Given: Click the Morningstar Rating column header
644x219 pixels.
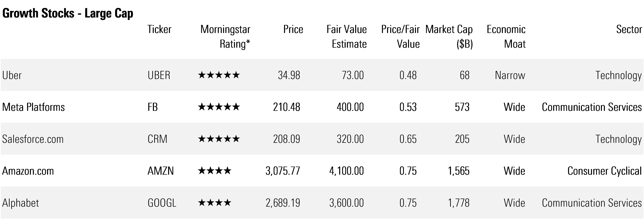Looking at the screenshot, I should pos(225,36).
